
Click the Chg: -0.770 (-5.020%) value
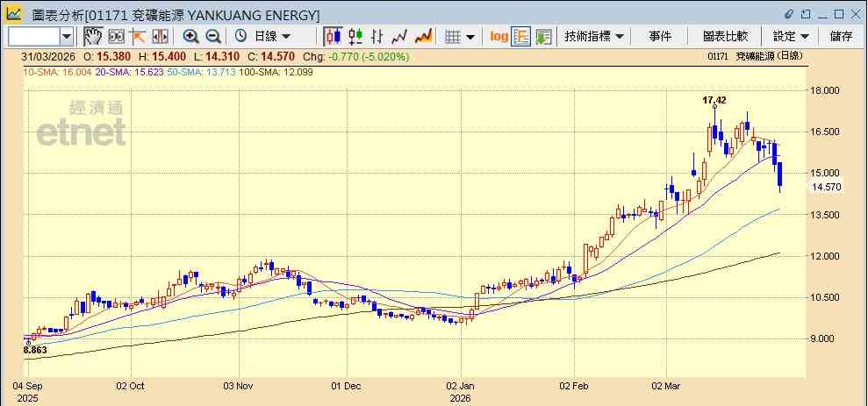tap(356, 56)
